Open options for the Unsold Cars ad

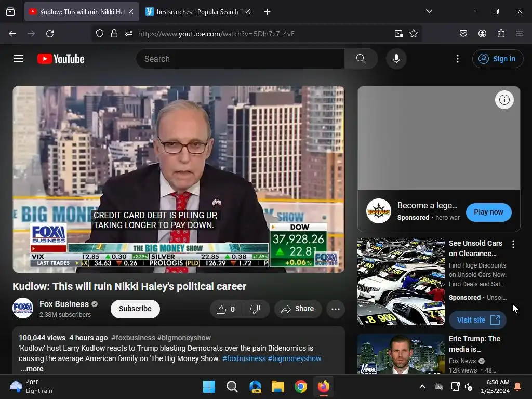pyautogui.click(x=513, y=244)
